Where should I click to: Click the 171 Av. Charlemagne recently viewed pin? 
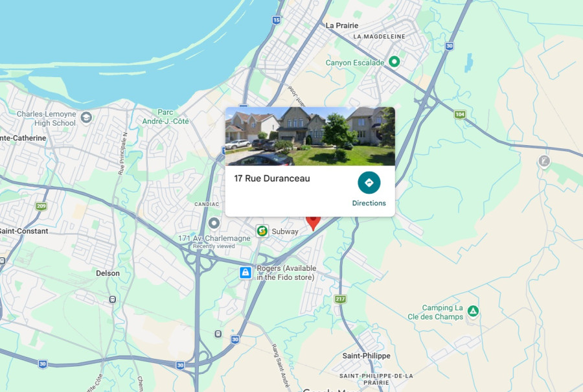(214, 224)
